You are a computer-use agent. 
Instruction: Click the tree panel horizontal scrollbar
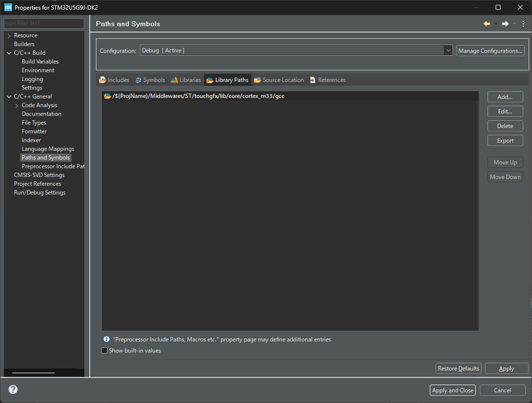click(33, 373)
